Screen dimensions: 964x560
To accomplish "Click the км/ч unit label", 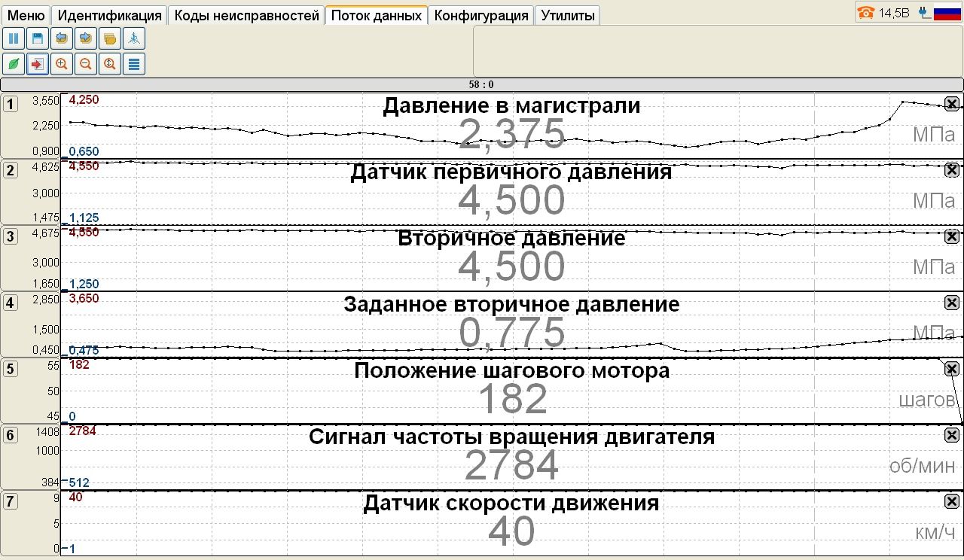I will [x=935, y=532].
